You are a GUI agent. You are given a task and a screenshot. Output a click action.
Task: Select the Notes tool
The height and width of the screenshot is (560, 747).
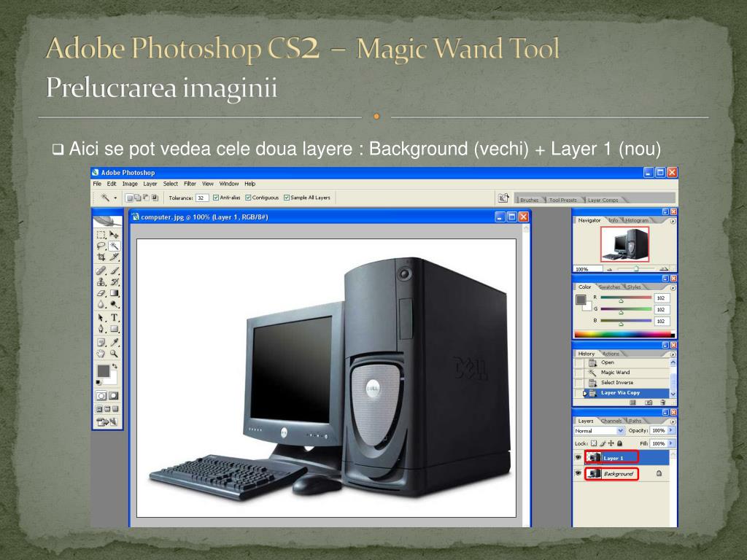pos(101,343)
